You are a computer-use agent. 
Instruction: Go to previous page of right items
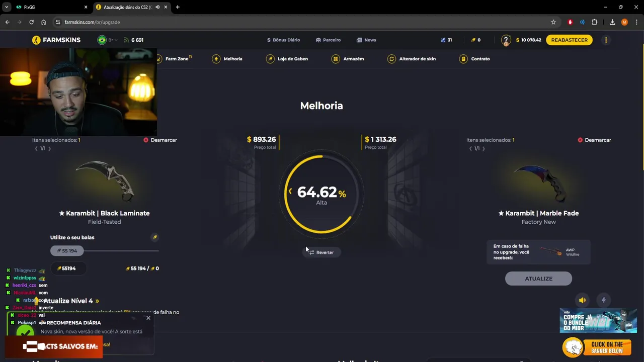(x=470, y=149)
